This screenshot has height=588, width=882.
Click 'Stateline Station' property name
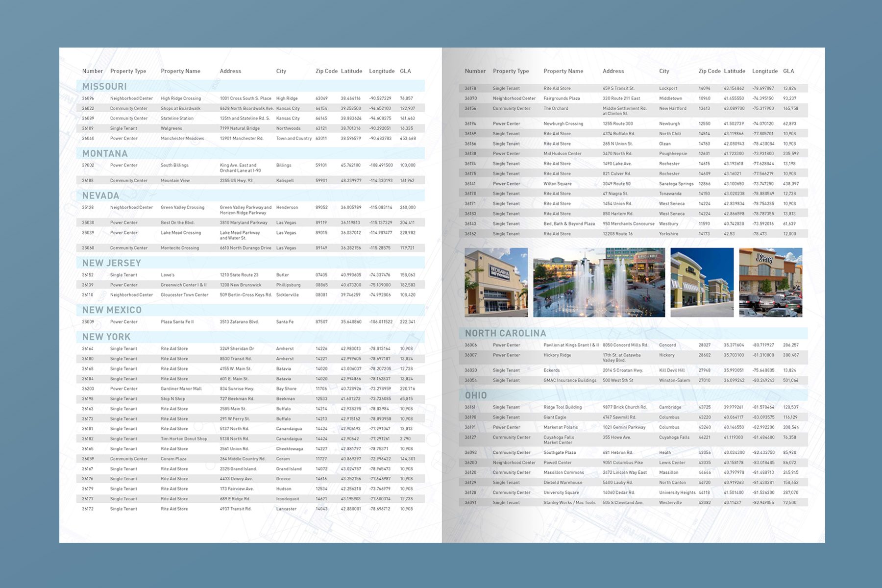(177, 118)
